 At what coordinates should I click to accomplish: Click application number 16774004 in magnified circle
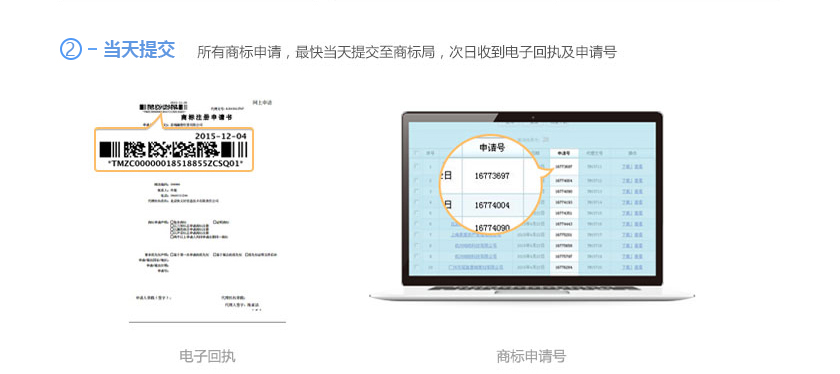pyautogui.click(x=492, y=205)
